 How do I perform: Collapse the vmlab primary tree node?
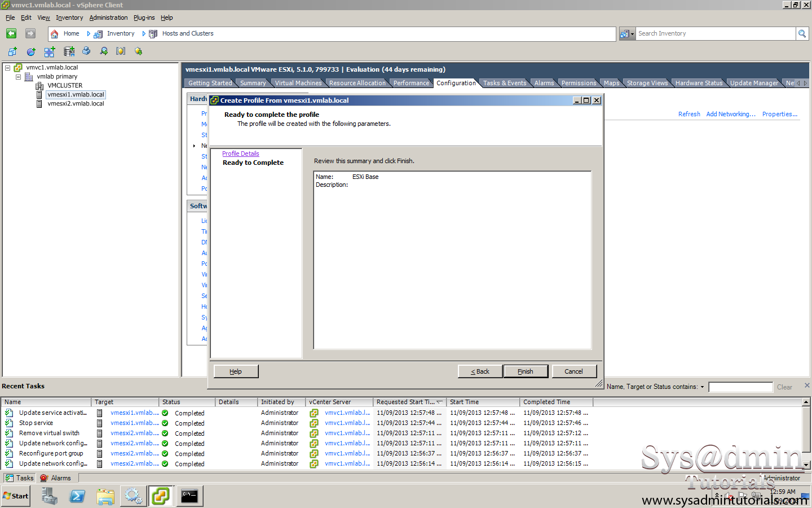pyautogui.click(x=18, y=77)
